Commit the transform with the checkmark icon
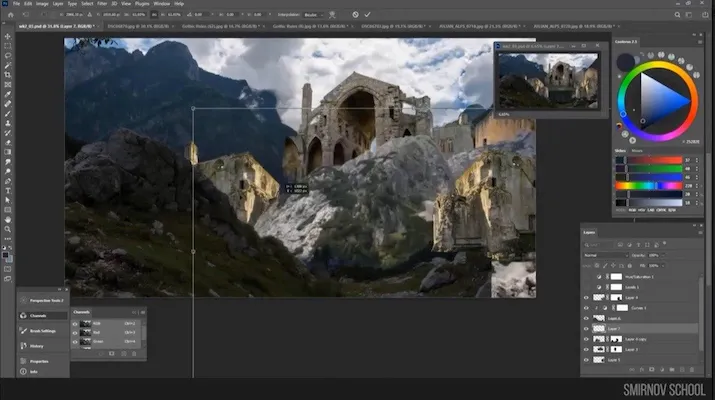Viewport: 715px width, 400px height. pyautogui.click(x=367, y=15)
